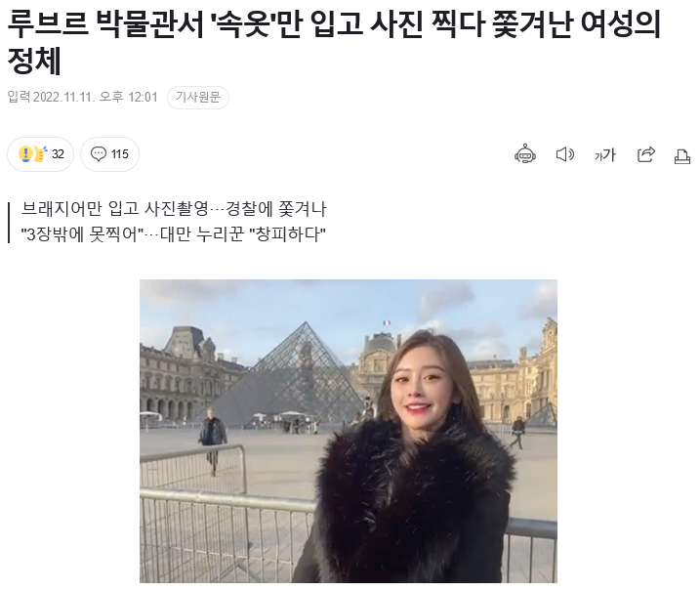Open the reaction count showing 32
Image resolution: width=700 pixels, height=590 pixels.
coord(58,154)
